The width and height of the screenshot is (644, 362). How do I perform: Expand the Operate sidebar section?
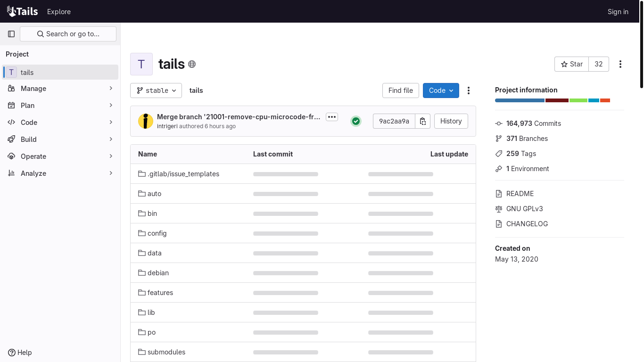pyautogui.click(x=60, y=156)
